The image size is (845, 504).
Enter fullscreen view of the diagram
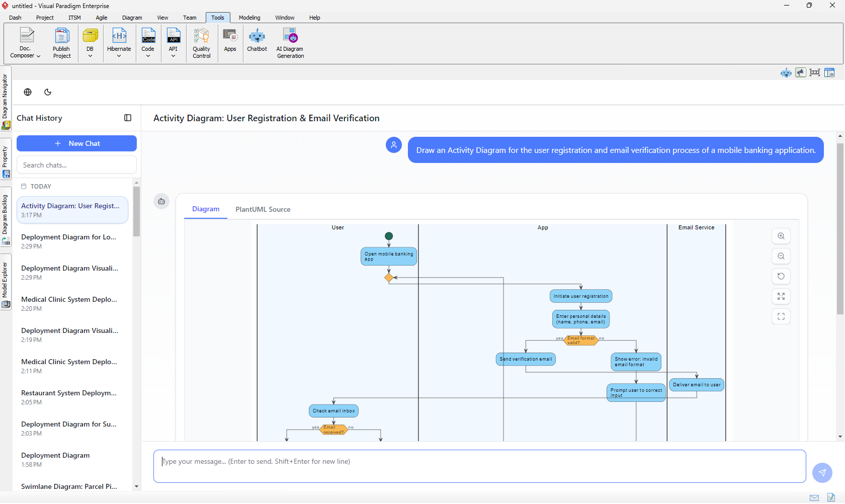781,296
